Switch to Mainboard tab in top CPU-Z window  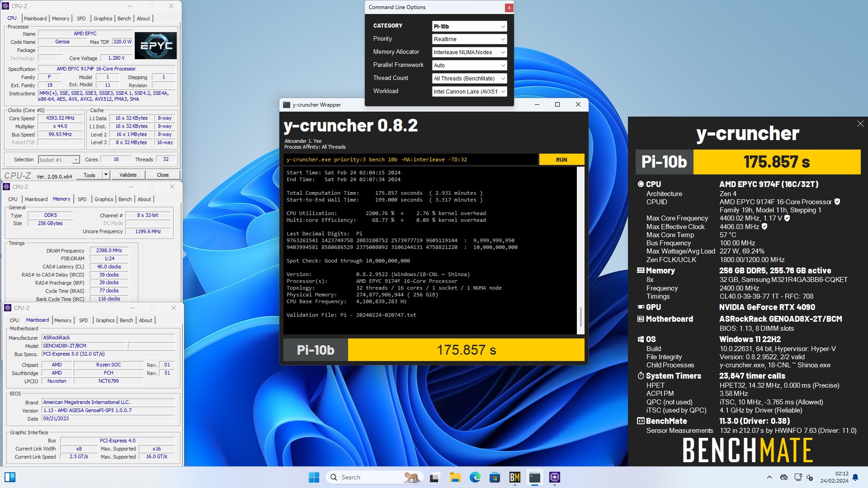(x=35, y=19)
